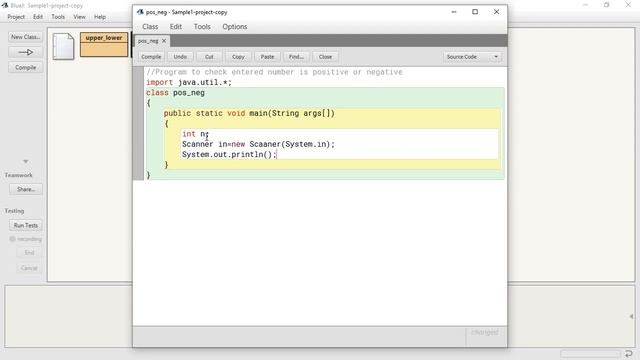Image resolution: width=640 pixels, height=360 pixels.
Task: Collapse the sidebar triangle above Teamwork
Action: (26, 162)
